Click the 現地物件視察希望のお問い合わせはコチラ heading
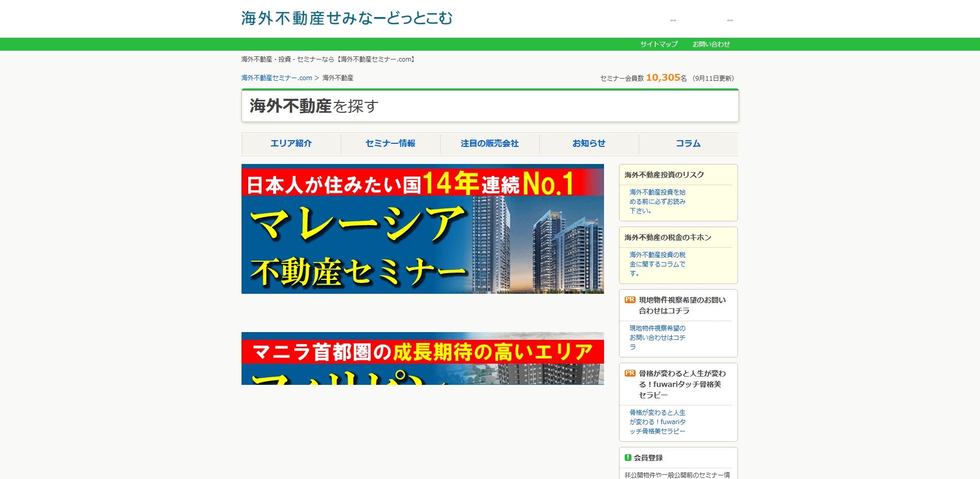The width and height of the screenshot is (980, 479). [x=682, y=305]
